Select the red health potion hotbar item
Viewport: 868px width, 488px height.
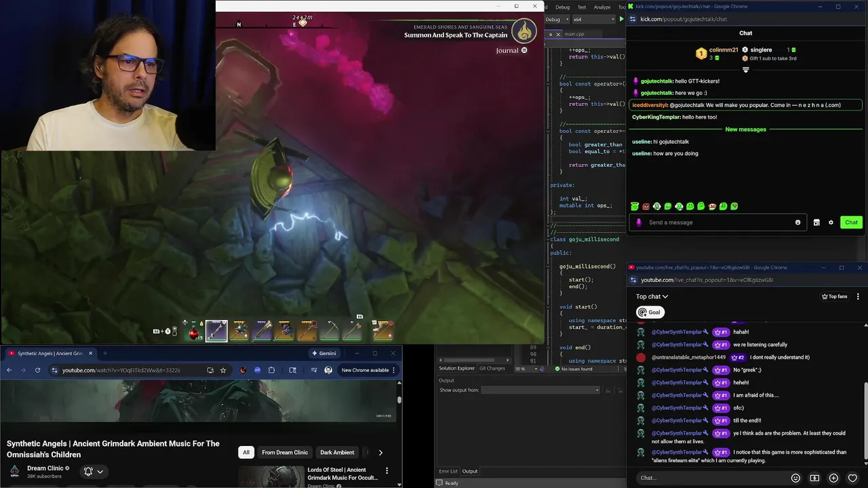click(x=194, y=331)
